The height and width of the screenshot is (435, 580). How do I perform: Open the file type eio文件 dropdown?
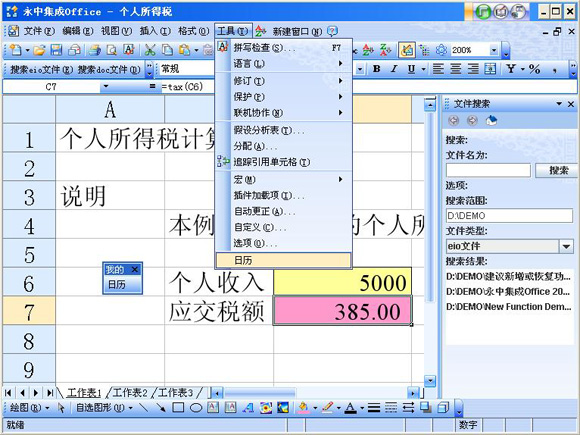point(566,246)
